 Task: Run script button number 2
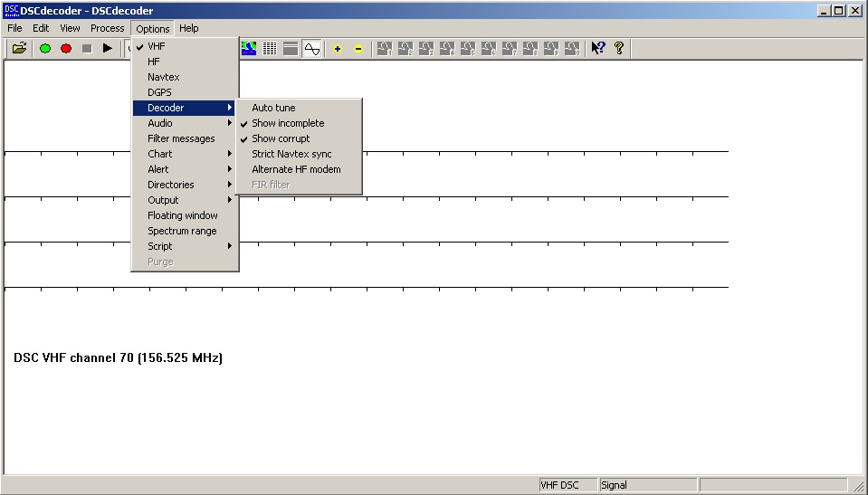point(405,49)
